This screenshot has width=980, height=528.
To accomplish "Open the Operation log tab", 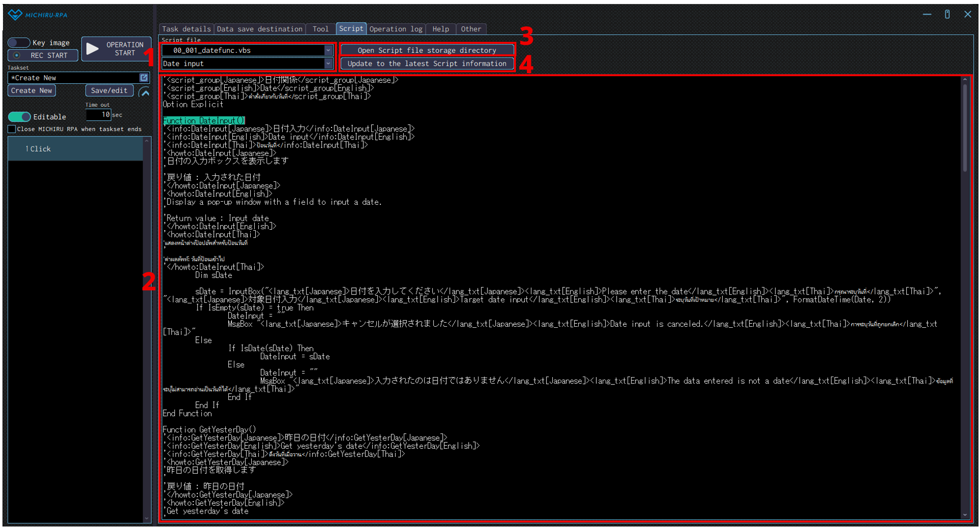I will 396,29.
